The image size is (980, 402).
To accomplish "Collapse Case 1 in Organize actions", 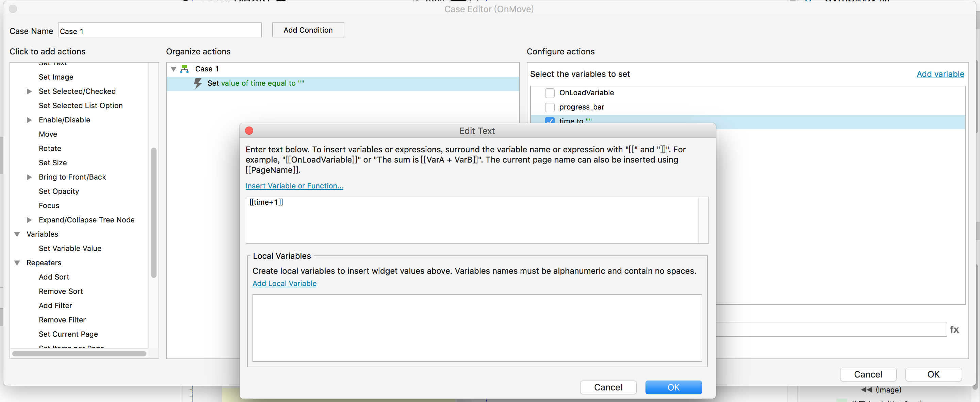I will click(x=174, y=69).
